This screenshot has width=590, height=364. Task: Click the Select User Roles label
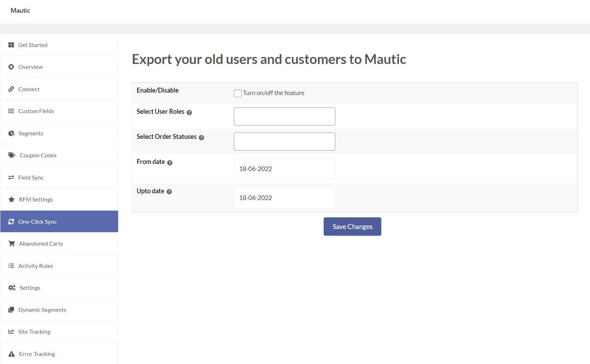[x=160, y=112]
